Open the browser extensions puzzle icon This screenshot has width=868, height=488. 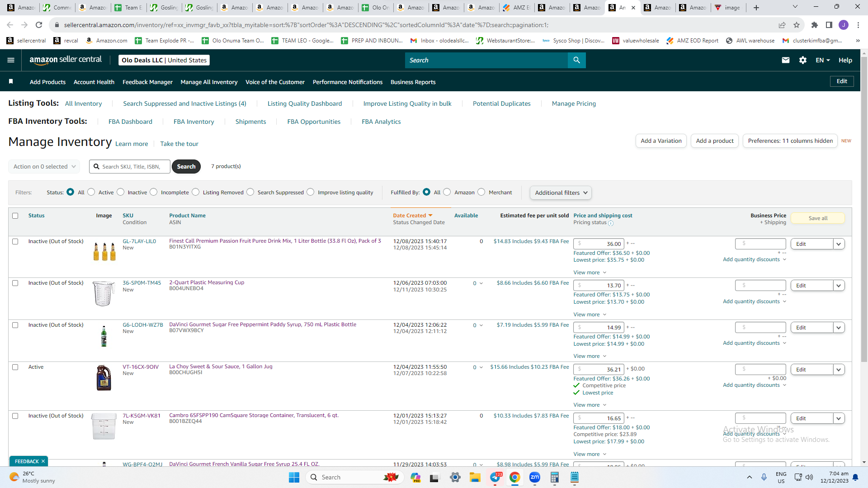coord(815,25)
